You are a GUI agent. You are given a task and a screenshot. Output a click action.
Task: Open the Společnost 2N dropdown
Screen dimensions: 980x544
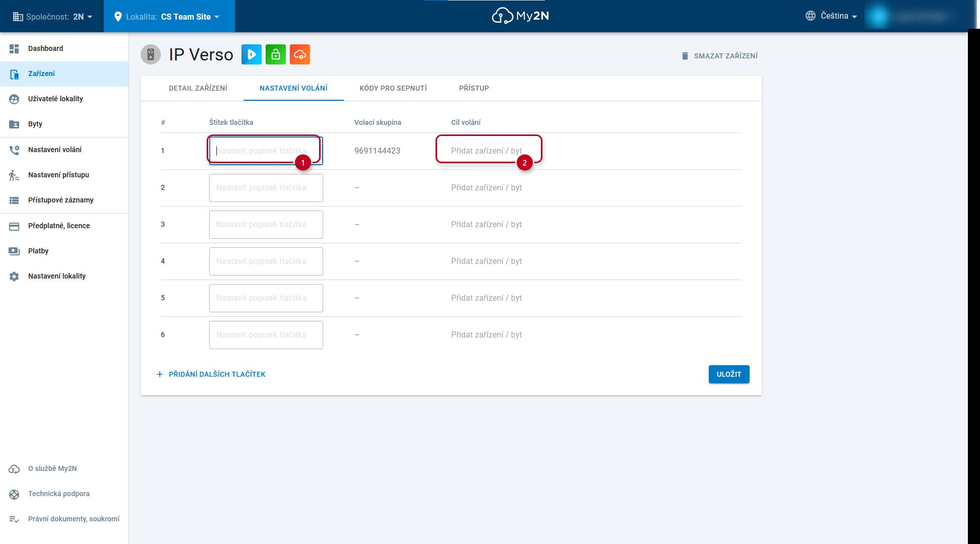(x=52, y=17)
